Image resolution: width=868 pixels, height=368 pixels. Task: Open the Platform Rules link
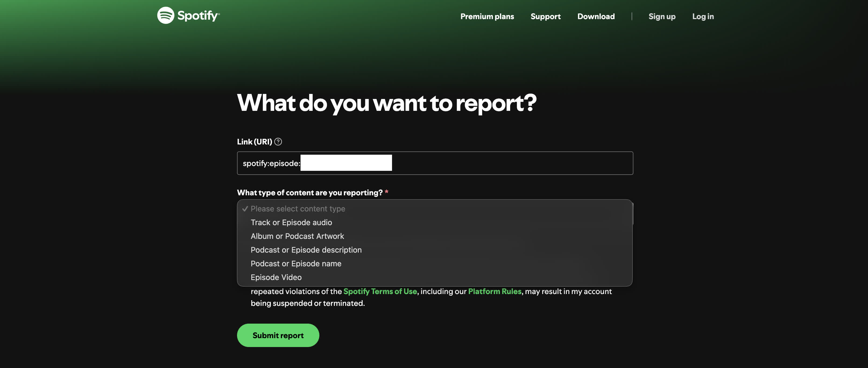coord(494,291)
